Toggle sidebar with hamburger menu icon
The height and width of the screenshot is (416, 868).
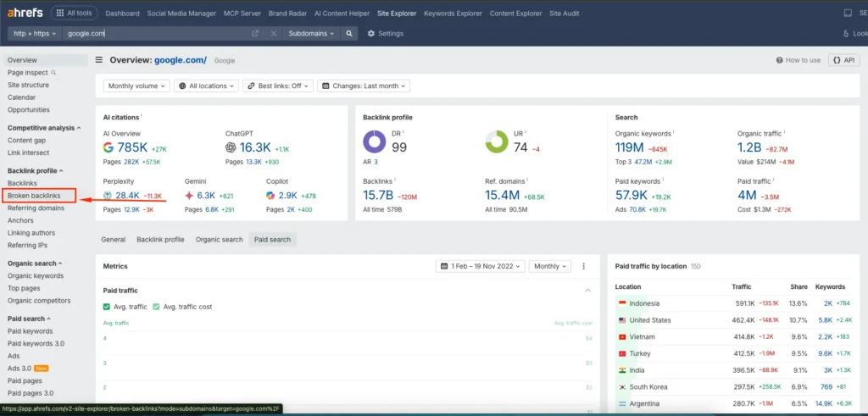pos(98,60)
